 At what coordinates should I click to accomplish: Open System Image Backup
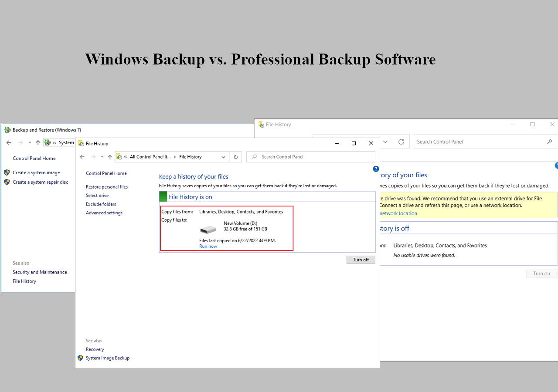tap(108, 358)
